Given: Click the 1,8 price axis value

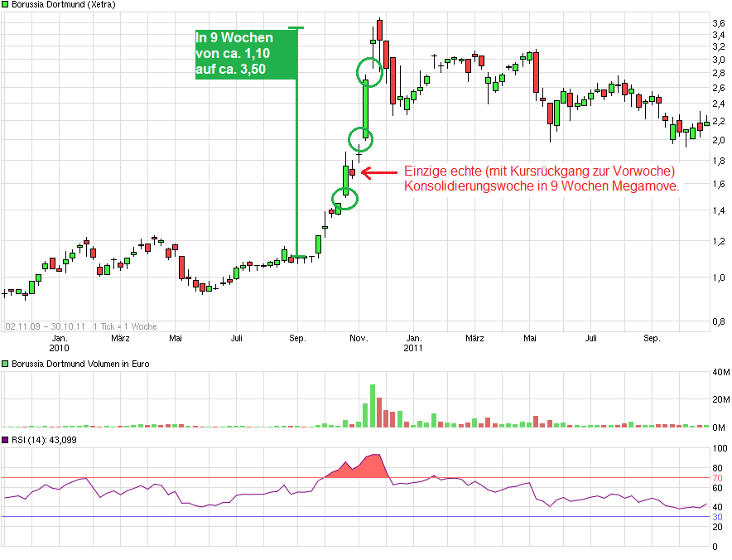Looking at the screenshot, I should coord(719,162).
